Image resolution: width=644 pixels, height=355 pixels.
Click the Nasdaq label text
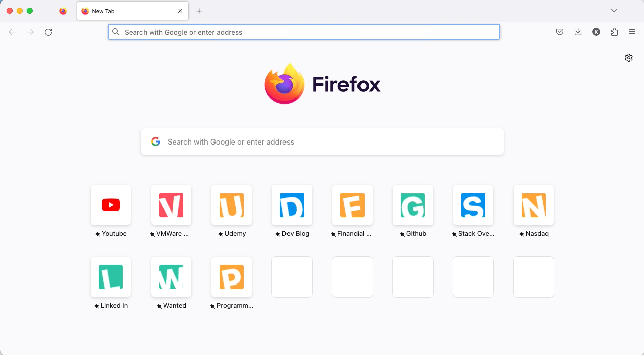(537, 234)
